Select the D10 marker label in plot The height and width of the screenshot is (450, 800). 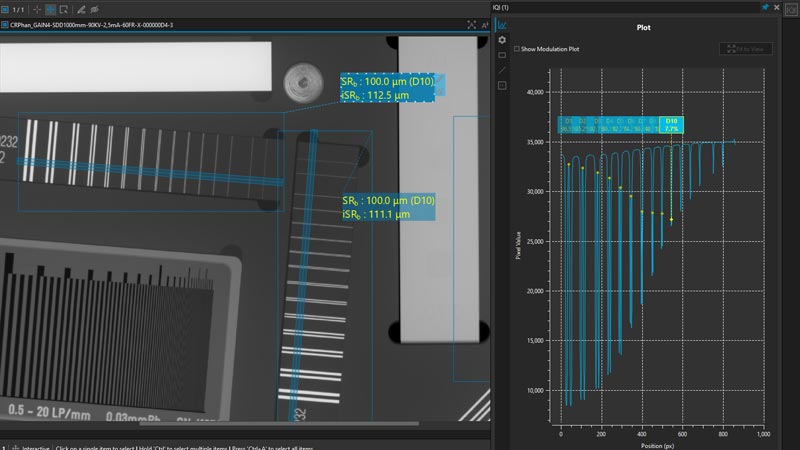671,124
